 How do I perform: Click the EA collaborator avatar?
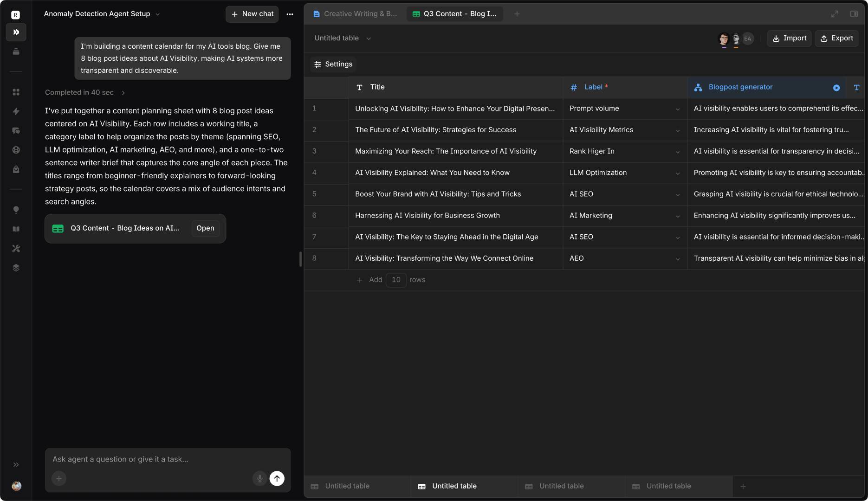[x=747, y=39]
